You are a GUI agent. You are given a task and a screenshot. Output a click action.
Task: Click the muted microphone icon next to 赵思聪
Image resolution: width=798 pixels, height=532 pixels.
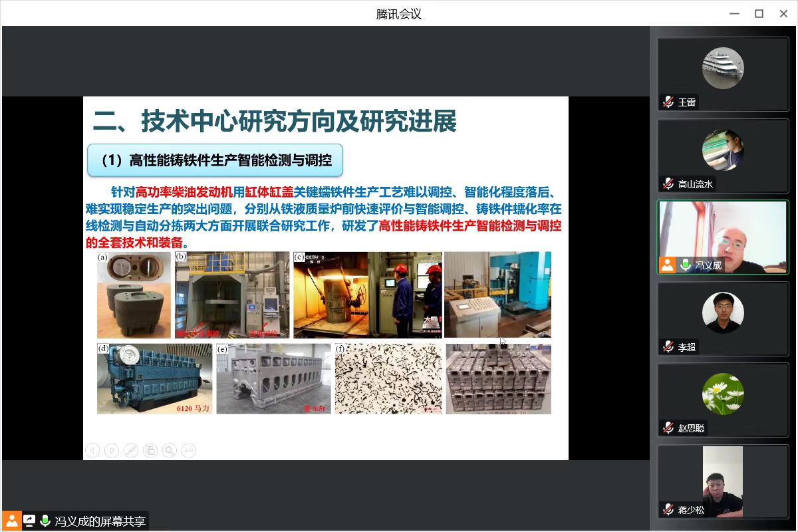click(x=668, y=428)
